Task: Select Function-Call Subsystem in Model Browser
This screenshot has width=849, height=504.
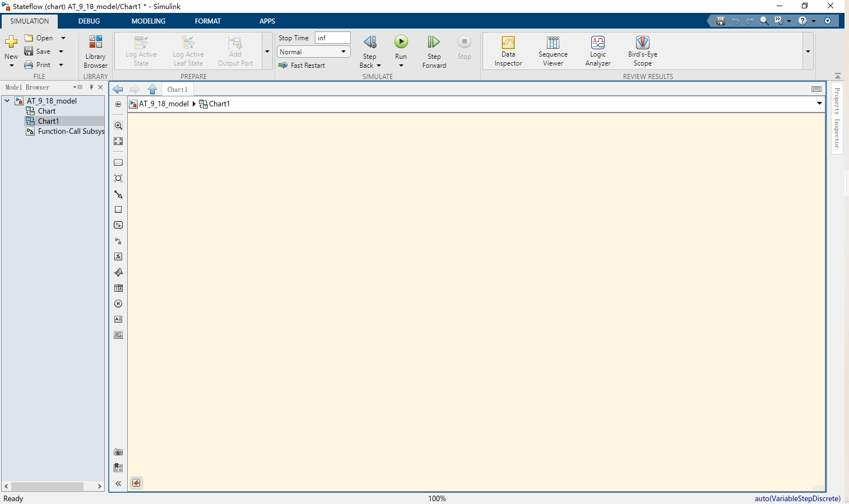Action: [x=66, y=131]
